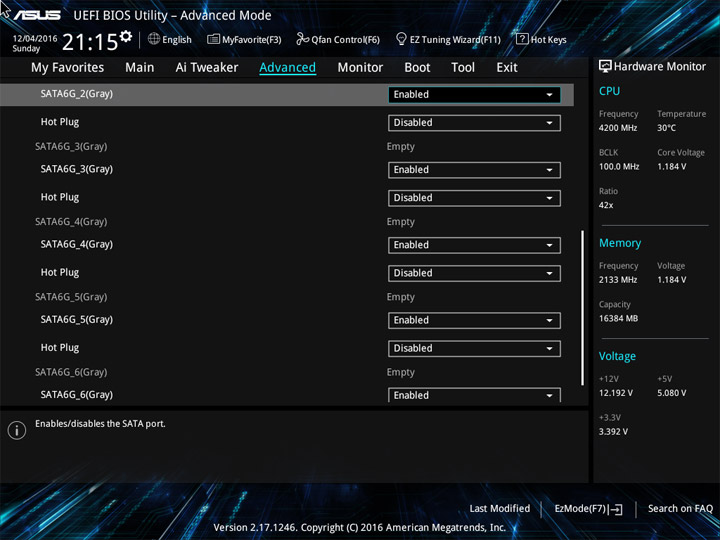Click SATA6G_4(Gray) label next to Empty

71,222
